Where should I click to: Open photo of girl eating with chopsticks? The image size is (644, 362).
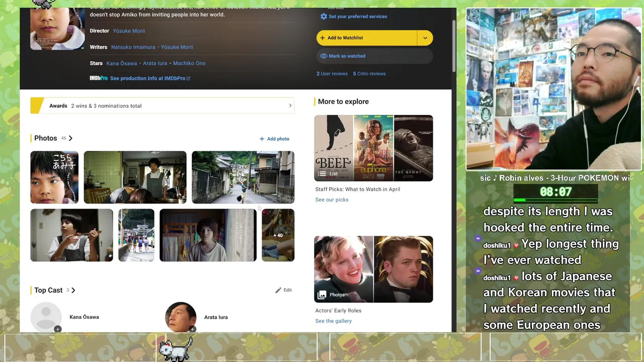(72, 235)
